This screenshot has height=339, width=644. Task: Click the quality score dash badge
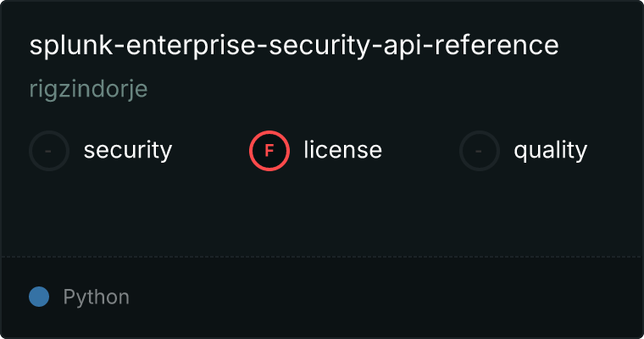(x=480, y=151)
